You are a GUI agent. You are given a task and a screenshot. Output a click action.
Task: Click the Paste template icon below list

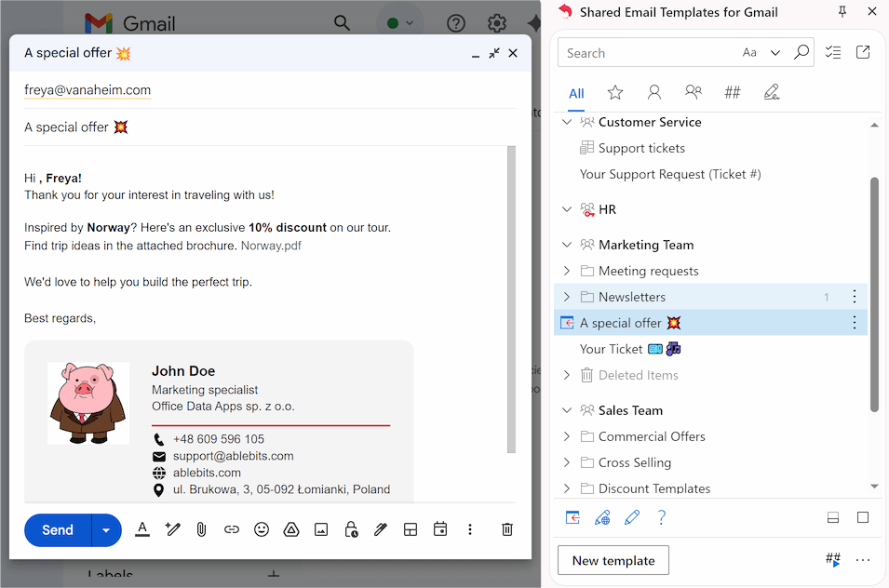pyautogui.click(x=572, y=517)
